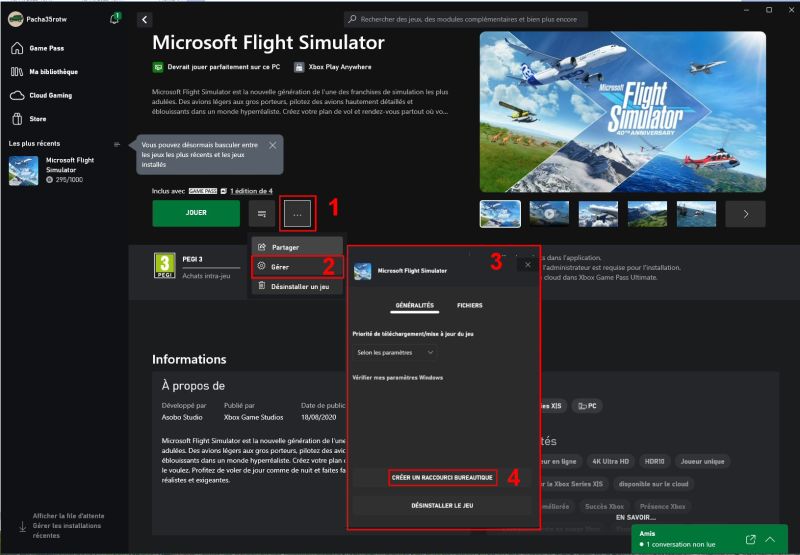This screenshot has width=800, height=555.
Task: Click the search field 'Rechercher des jeux'
Action: point(466,19)
